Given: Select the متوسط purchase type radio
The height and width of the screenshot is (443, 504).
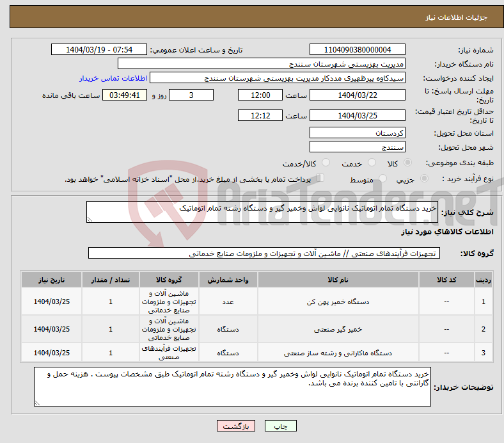Looking at the screenshot, I should point(382,178).
